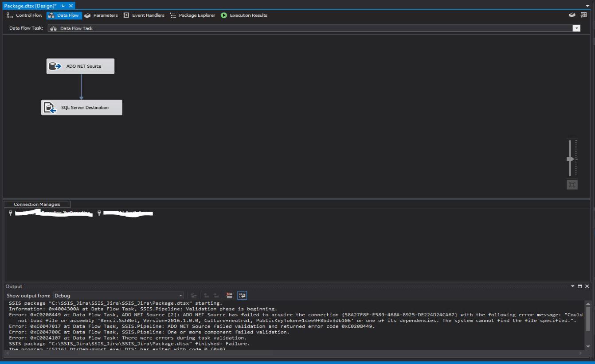The width and height of the screenshot is (595, 364).
Task: Go to Next Message in Output toolbar
Action: [x=216, y=295]
